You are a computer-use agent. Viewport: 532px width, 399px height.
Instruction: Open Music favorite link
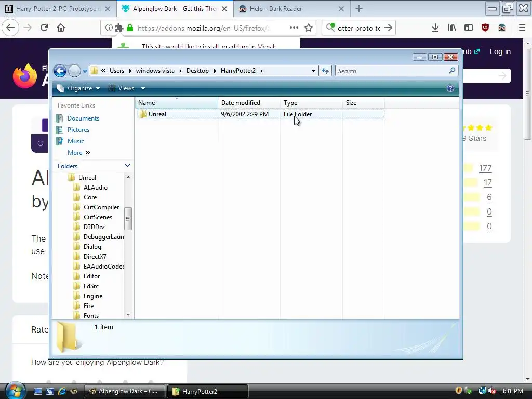coord(76,141)
